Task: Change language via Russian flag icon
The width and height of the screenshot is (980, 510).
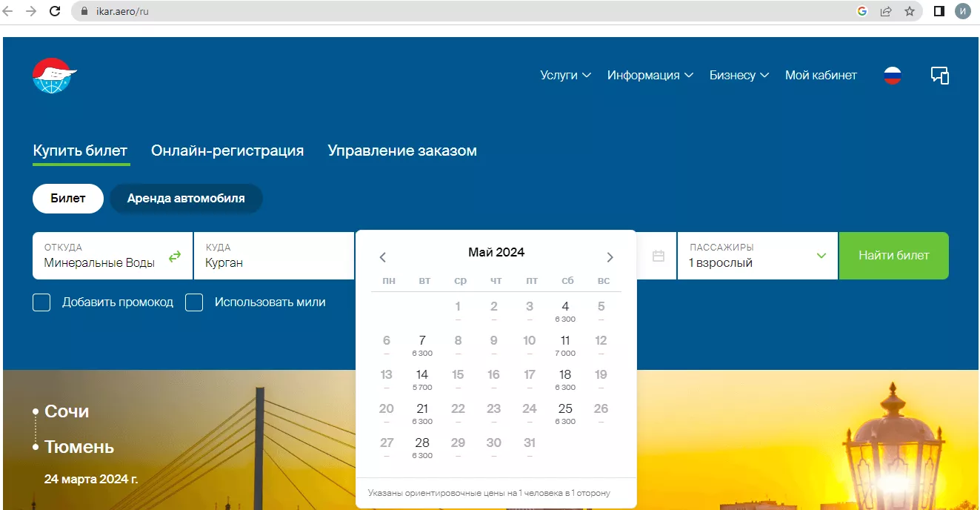Action: click(893, 76)
